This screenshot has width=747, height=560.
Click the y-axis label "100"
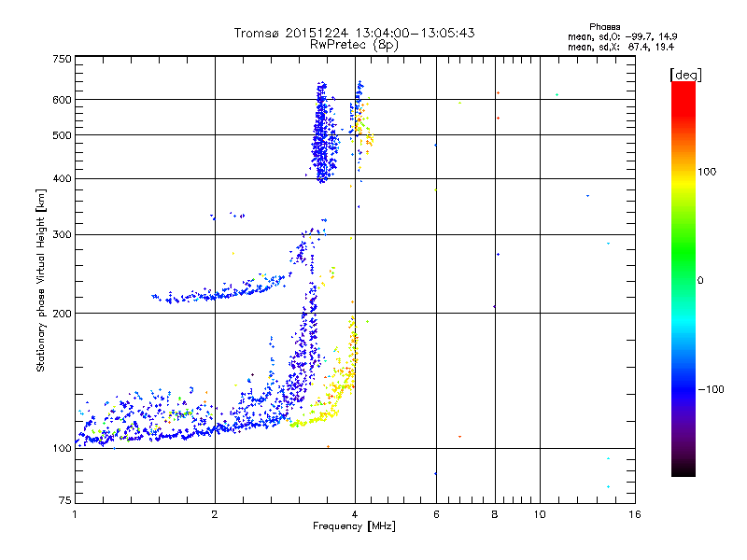[x=62, y=448]
